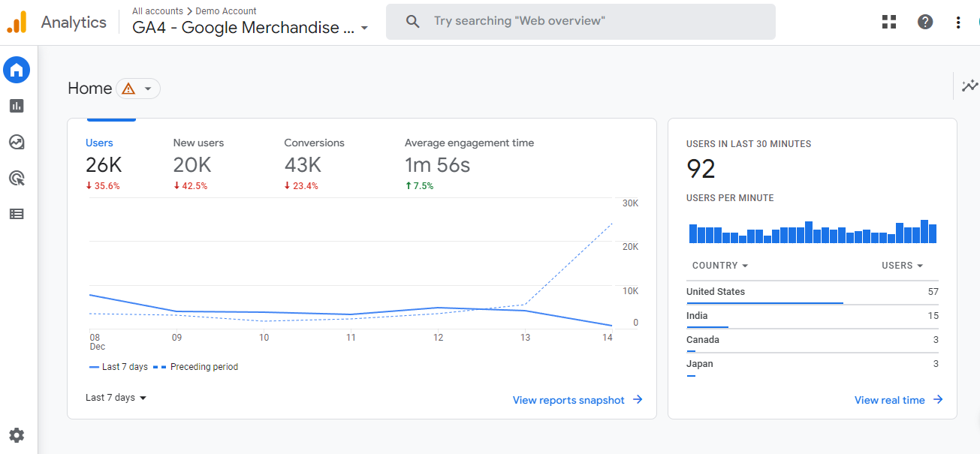The width and height of the screenshot is (980, 454).
Task: Open the three-dot more options menu
Action: pos(958,22)
